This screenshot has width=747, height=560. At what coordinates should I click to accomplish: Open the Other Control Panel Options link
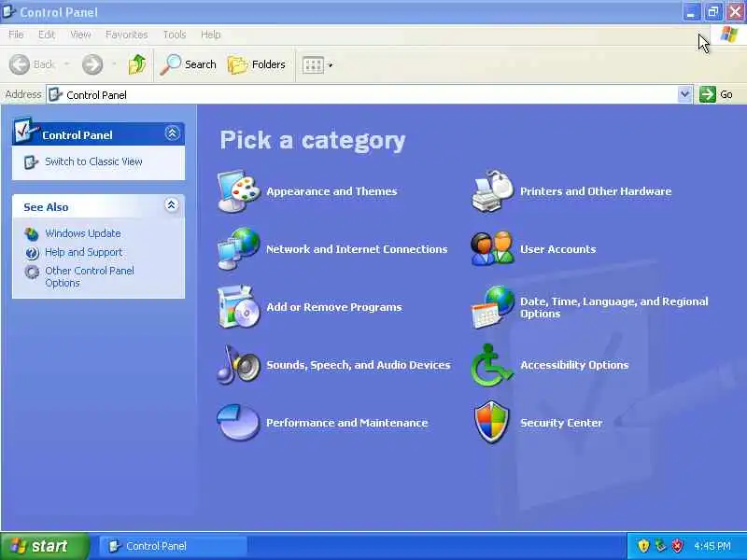tap(90, 276)
